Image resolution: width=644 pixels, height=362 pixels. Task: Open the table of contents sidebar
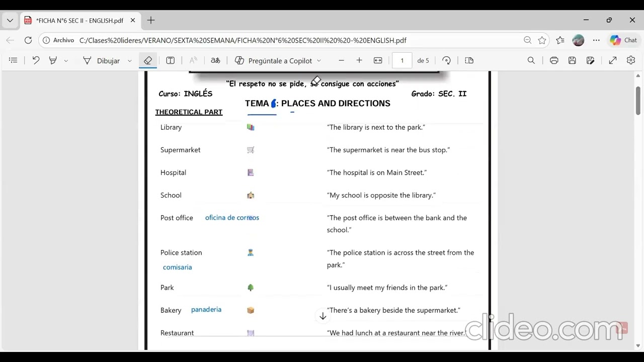click(13, 60)
